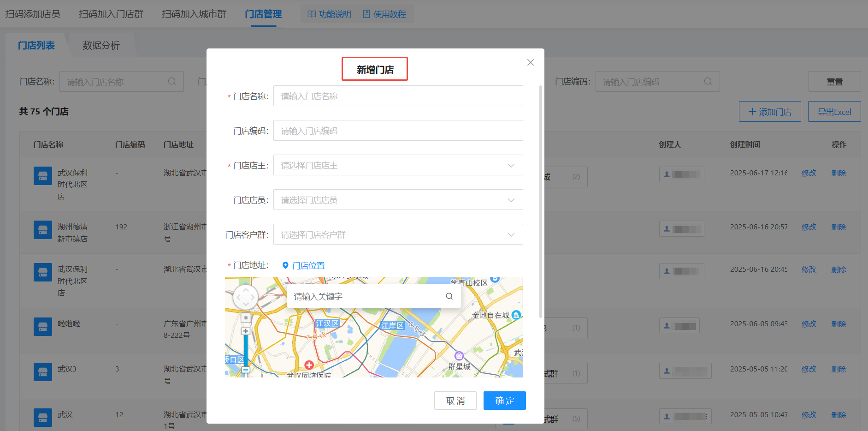The image size is (868, 431).
Task: Switch to 扫码加入城市群 tab
Action: coord(194,14)
